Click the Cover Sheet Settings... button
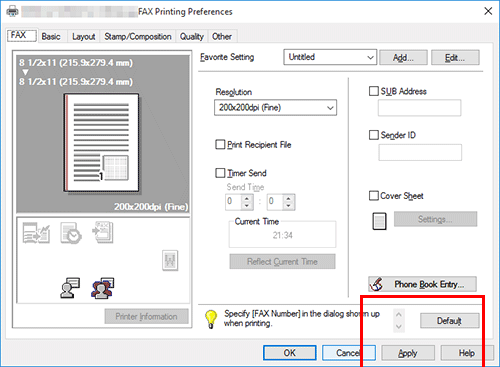 click(x=435, y=219)
